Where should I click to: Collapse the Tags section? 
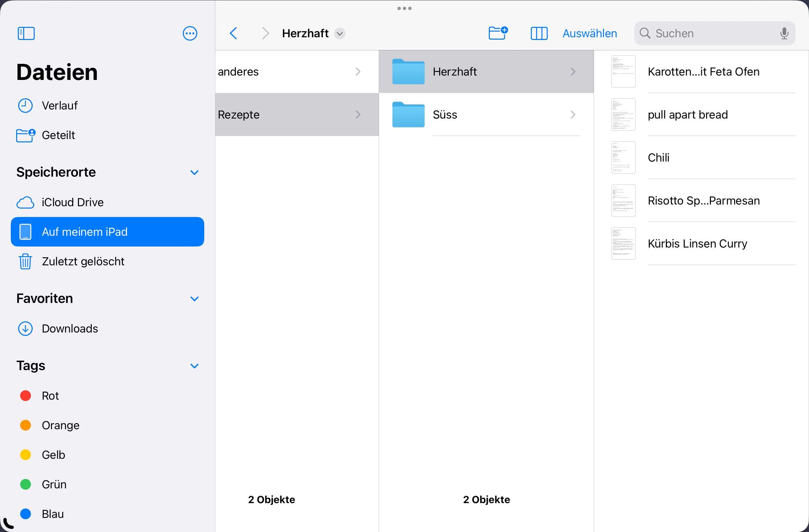click(195, 366)
